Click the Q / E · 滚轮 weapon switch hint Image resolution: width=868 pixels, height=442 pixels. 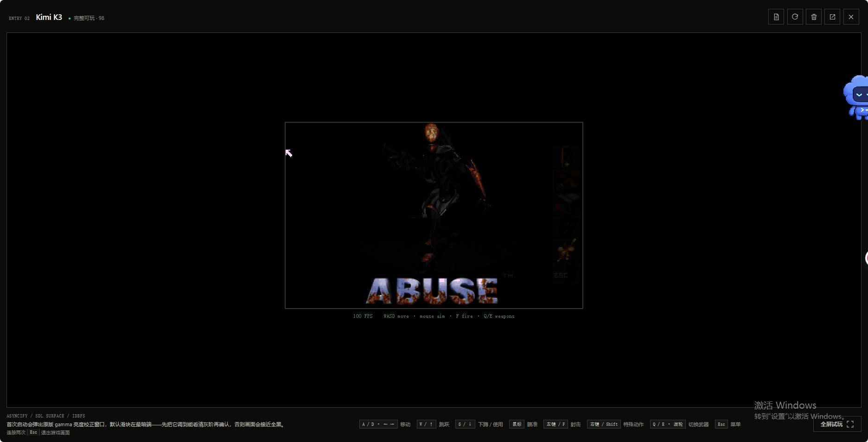[x=668, y=424]
